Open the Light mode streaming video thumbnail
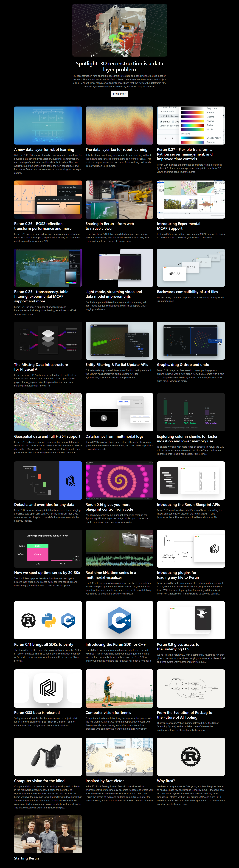The height and width of the screenshot is (868, 239). pos(120,268)
